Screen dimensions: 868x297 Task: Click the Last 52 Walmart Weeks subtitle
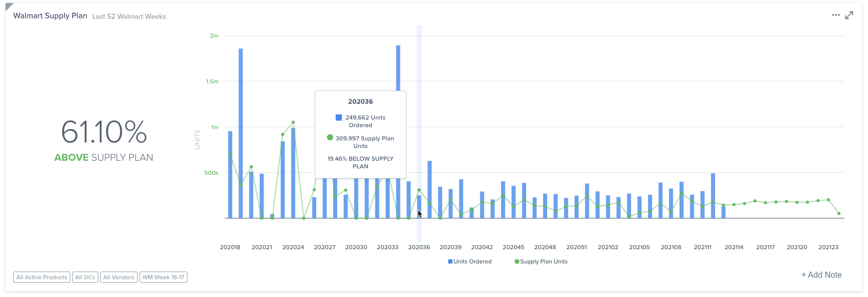[x=129, y=16]
